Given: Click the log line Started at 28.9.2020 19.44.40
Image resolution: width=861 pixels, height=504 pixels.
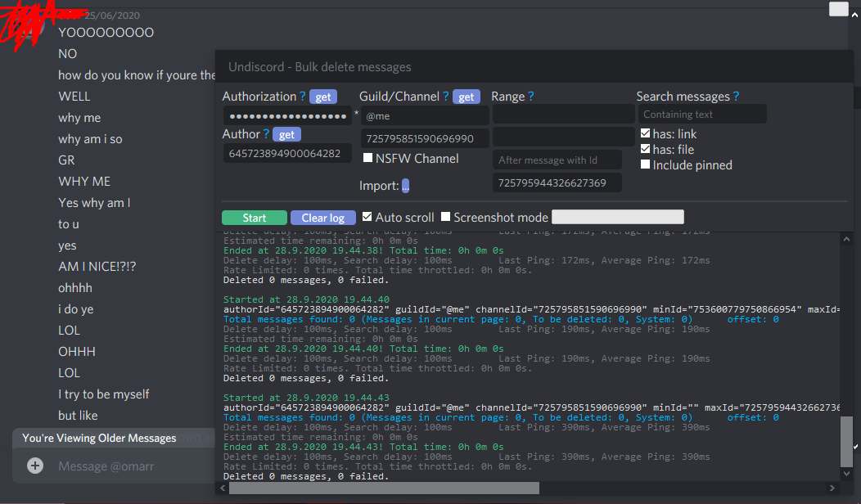Looking at the screenshot, I should (306, 299).
